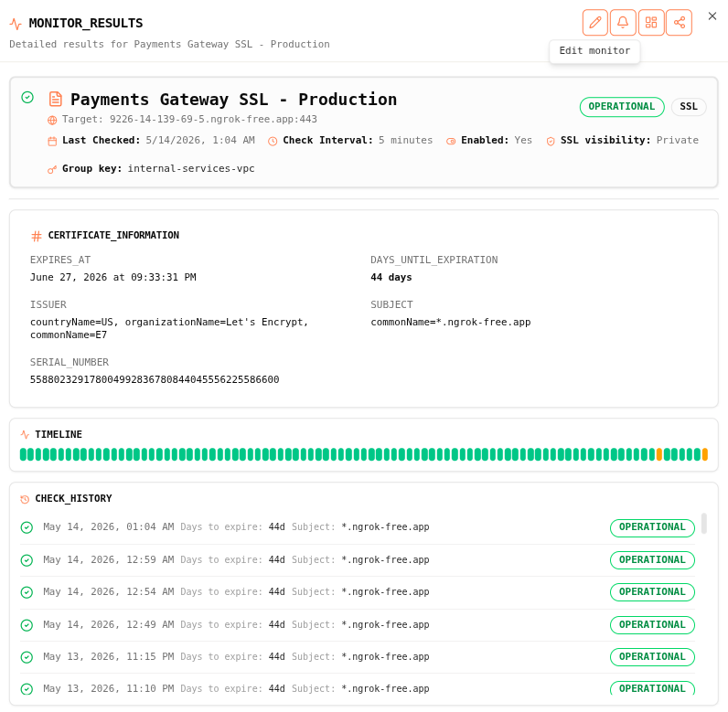Click the clock icon beside Check Interval
Image resolution: width=728 pixels, height=712 pixels.
click(x=273, y=141)
